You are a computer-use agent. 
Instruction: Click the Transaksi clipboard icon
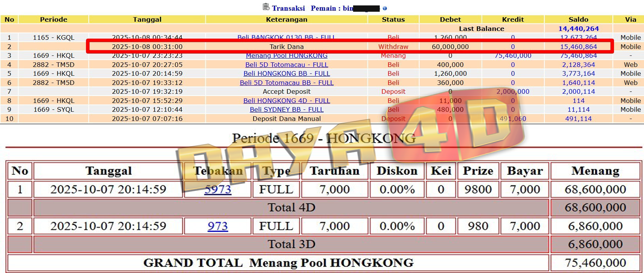pyautogui.click(x=266, y=7)
